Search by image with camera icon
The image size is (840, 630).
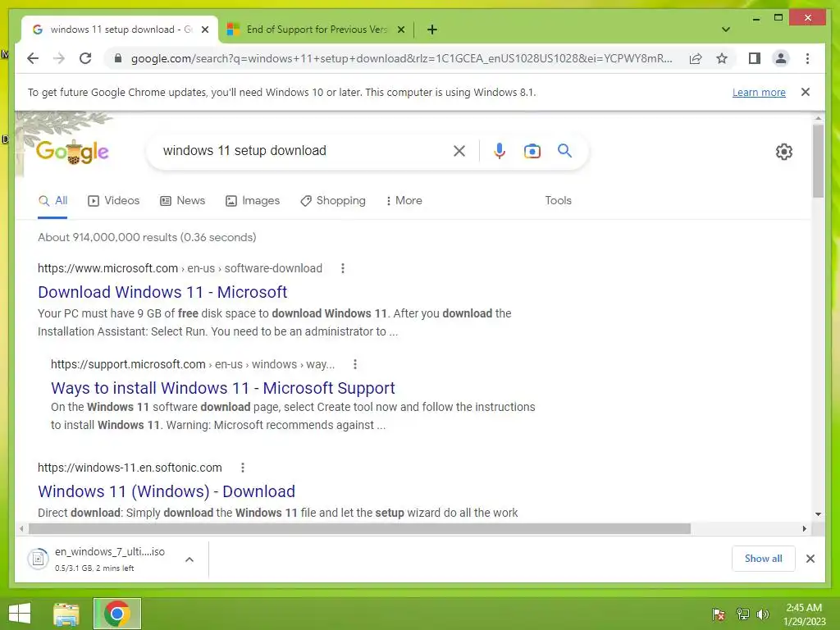point(532,151)
